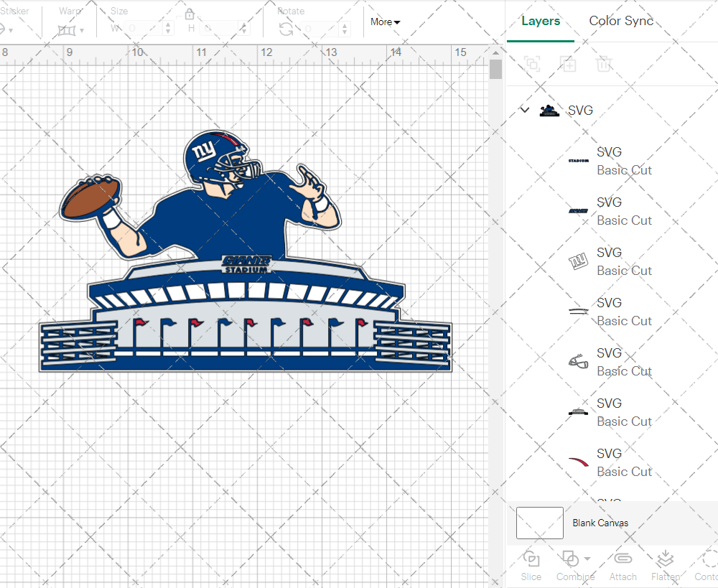The height and width of the screenshot is (588, 718).
Task: Click the rotate stepper arrows
Action: pyautogui.click(x=345, y=29)
